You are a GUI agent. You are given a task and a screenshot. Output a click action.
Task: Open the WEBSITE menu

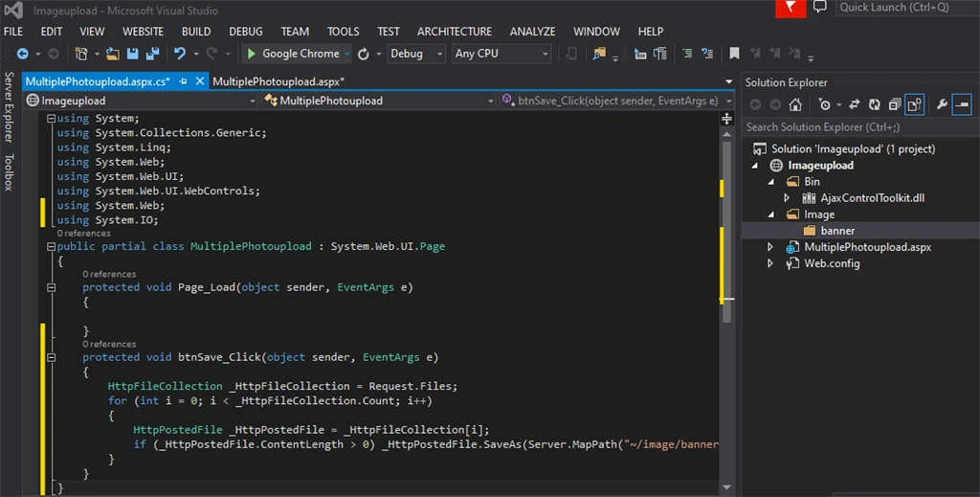click(x=144, y=32)
